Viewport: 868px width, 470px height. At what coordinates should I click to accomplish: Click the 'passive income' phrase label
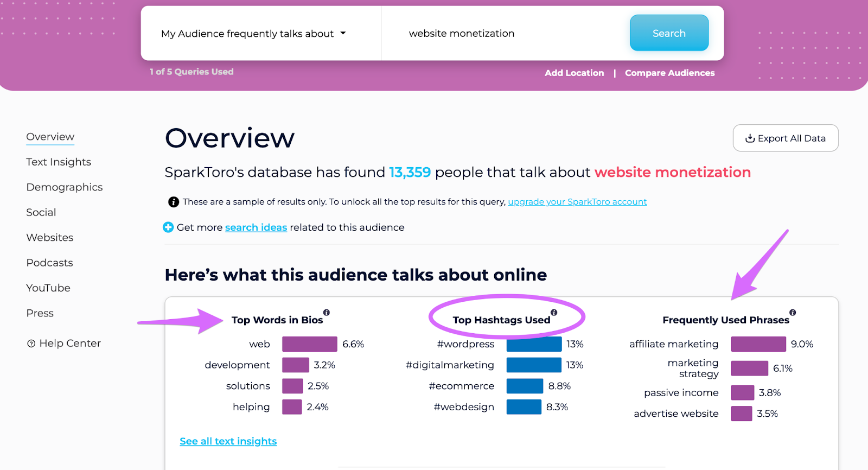pyautogui.click(x=681, y=392)
